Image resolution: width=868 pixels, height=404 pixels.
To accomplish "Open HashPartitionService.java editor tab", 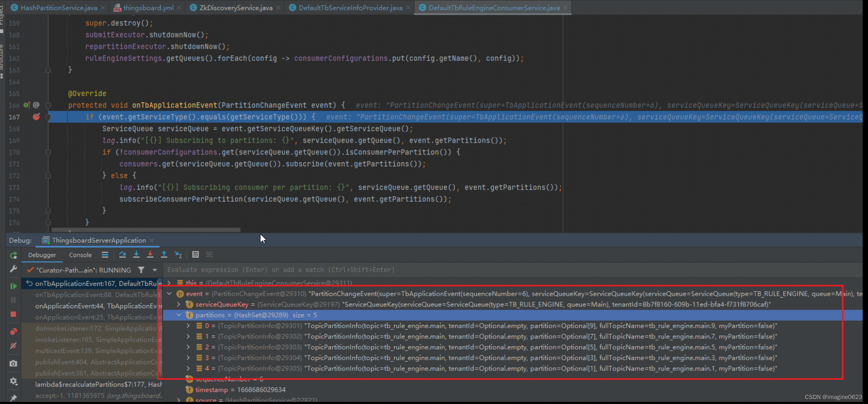I will (59, 7).
